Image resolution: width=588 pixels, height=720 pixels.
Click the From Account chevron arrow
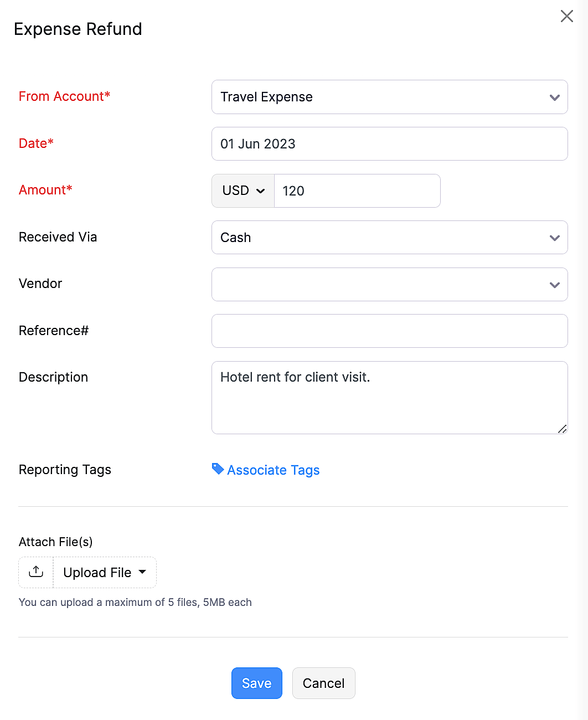coord(554,97)
